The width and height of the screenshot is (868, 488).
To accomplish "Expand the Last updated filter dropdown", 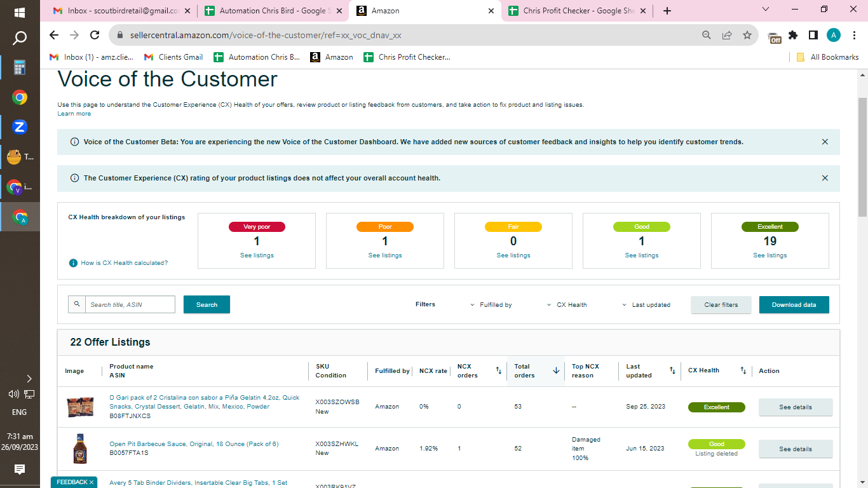I will tap(646, 305).
